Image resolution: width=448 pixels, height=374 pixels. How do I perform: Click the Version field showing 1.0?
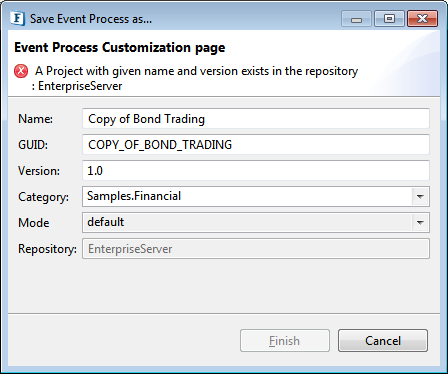[x=256, y=171]
